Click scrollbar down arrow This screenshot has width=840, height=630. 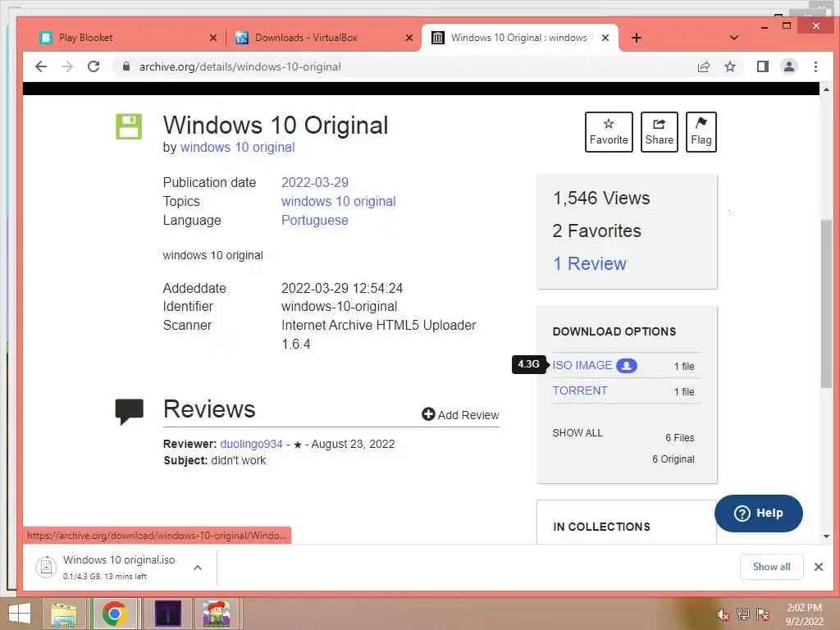point(826,536)
